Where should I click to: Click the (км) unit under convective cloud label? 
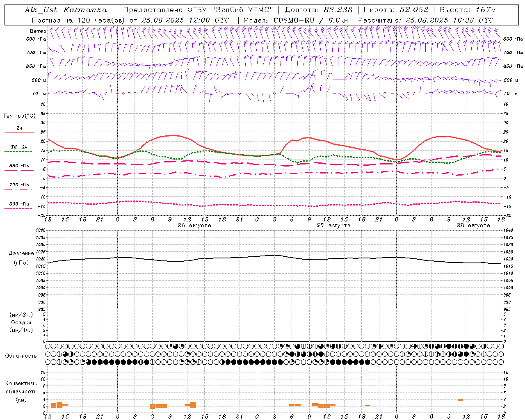pos(21,399)
